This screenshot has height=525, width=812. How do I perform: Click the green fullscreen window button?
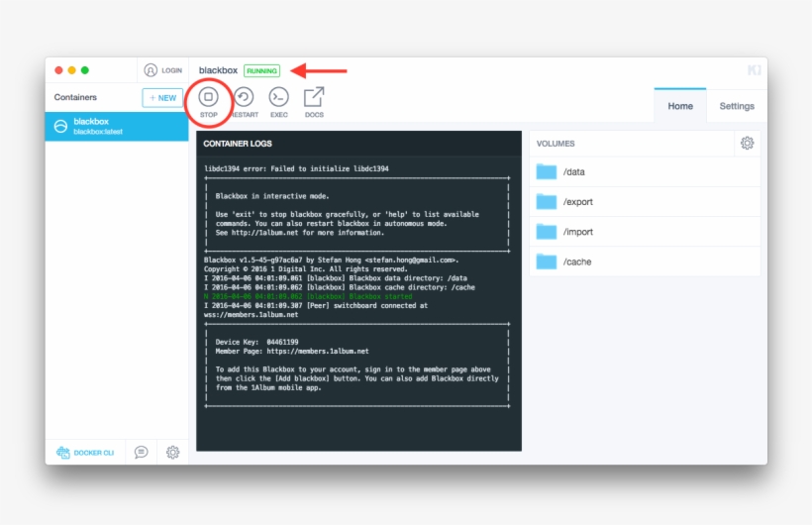[x=85, y=70]
